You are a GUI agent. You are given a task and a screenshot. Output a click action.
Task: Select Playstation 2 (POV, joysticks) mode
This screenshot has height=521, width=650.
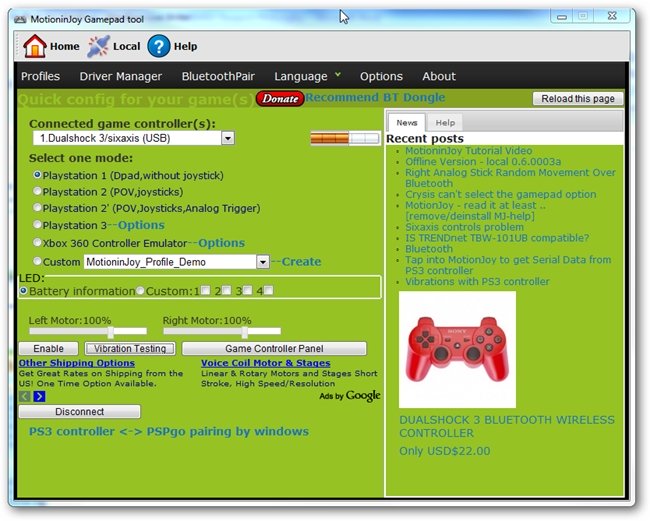pyautogui.click(x=37, y=191)
